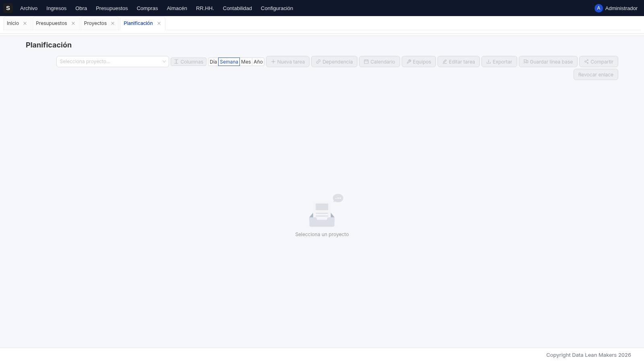Viewport: 644px width, 362px height.
Task: Open the RR.HH. menu
Action: click(x=205, y=8)
